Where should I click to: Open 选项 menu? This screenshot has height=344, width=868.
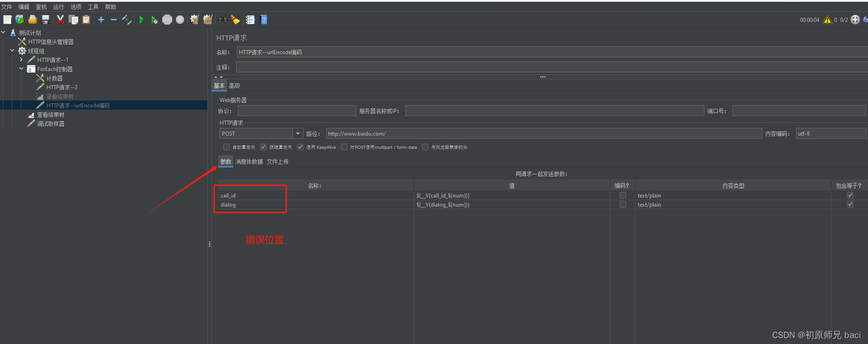[x=76, y=7]
